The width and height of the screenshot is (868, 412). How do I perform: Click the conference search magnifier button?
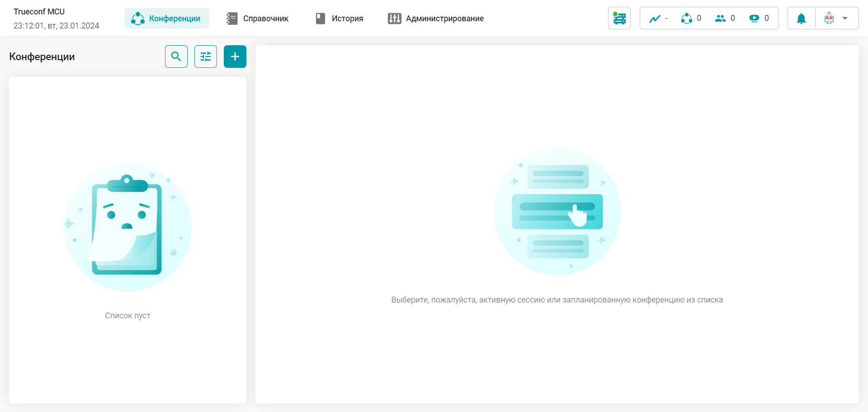click(x=176, y=57)
